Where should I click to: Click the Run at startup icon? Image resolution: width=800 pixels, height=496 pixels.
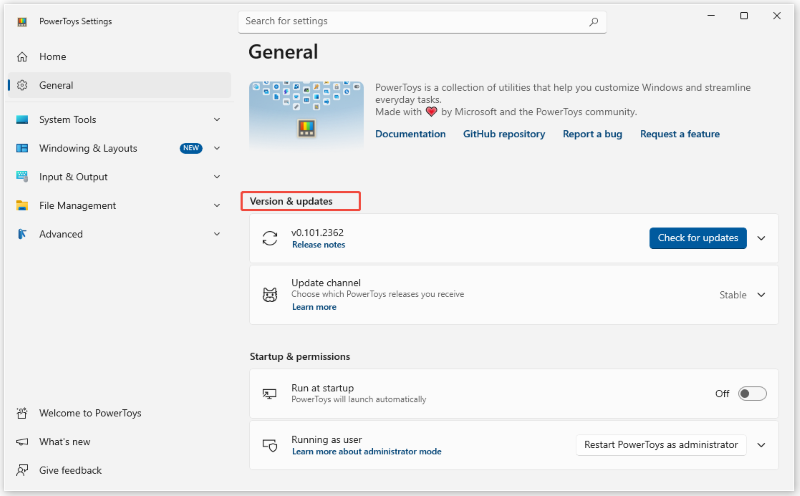[x=269, y=393]
